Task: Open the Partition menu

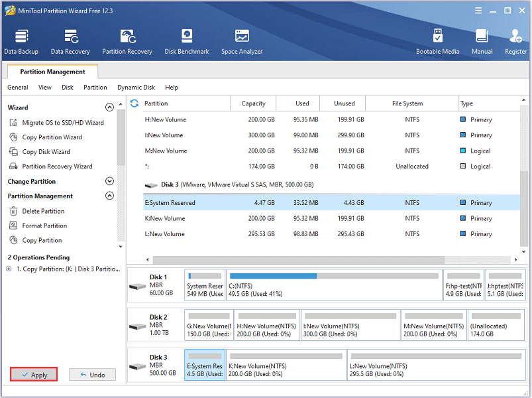Action: tap(95, 88)
